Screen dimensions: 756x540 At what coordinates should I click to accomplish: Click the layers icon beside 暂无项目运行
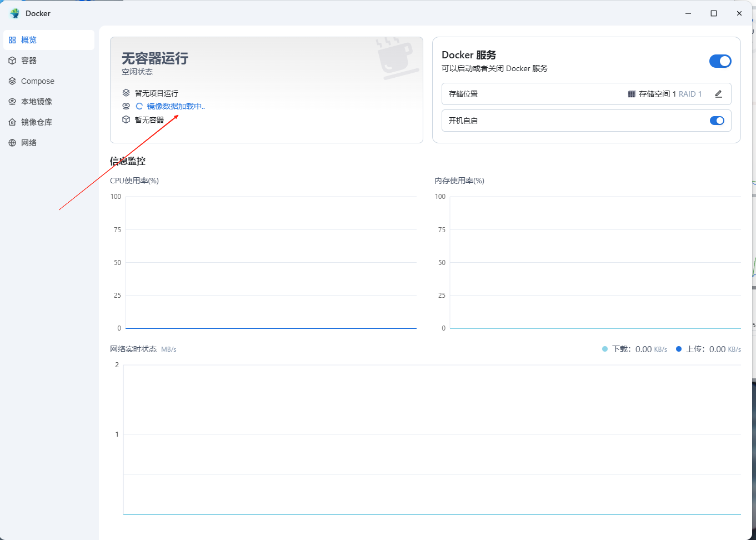[126, 93]
